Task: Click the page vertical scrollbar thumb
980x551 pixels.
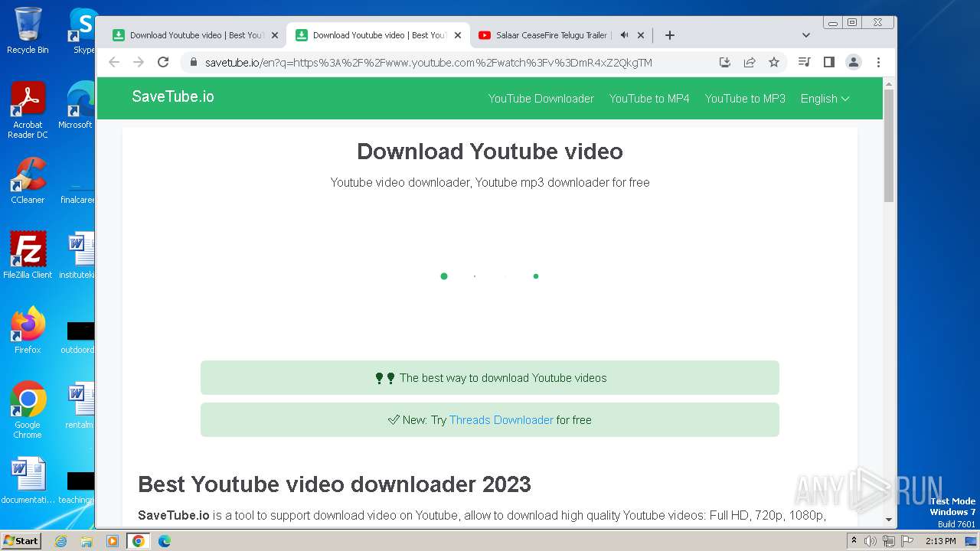Action: point(889,145)
